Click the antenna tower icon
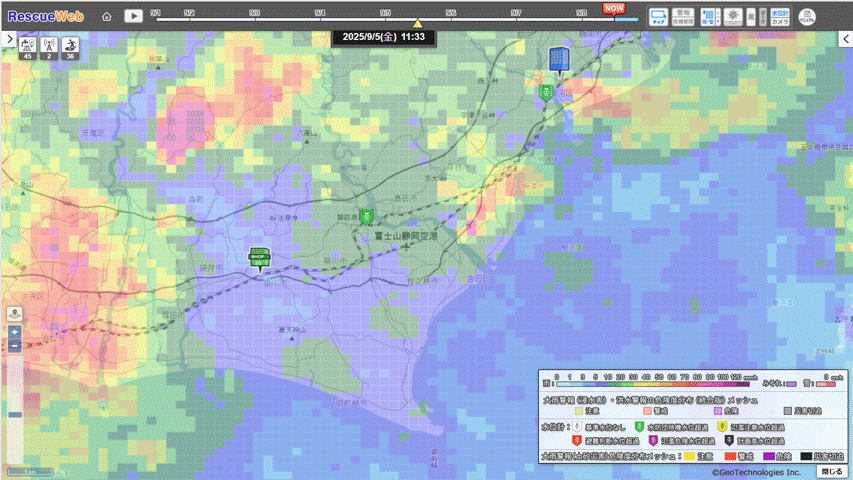The image size is (853, 480). (x=48, y=47)
